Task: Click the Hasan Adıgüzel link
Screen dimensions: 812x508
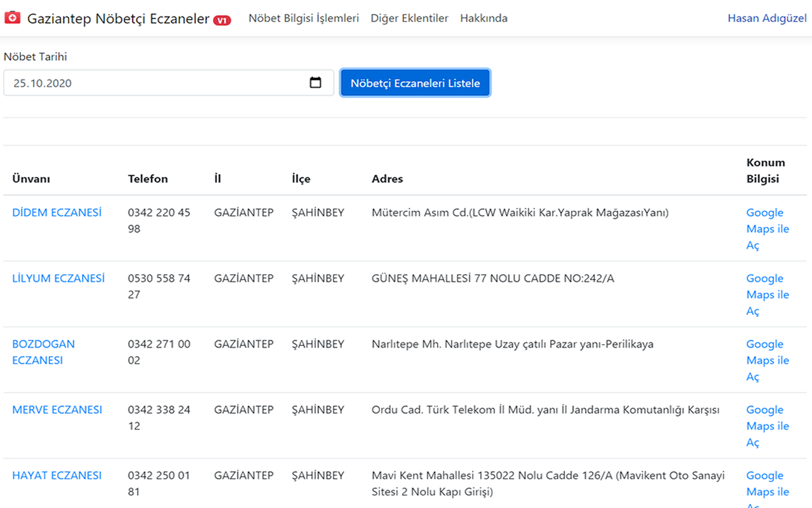Action: 767,18
